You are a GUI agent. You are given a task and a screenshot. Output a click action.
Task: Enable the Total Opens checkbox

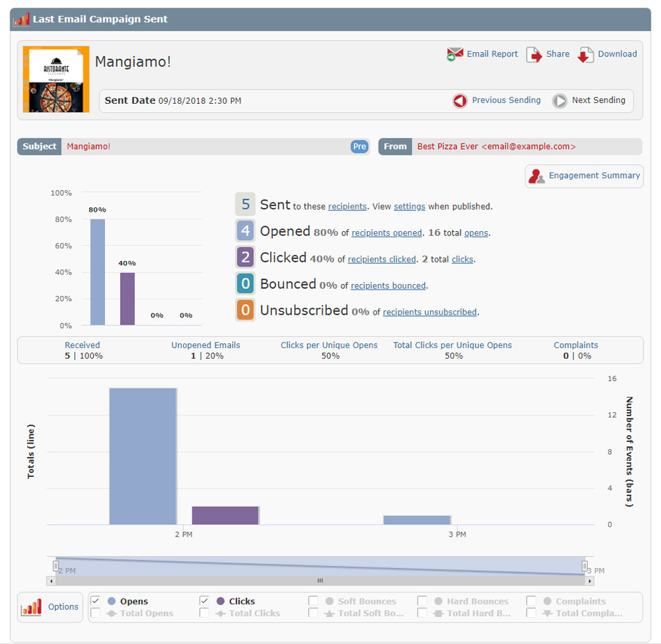(95, 613)
